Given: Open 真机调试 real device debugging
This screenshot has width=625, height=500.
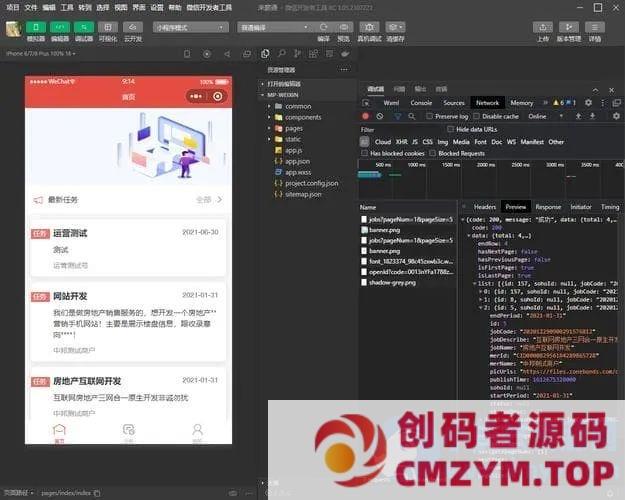Looking at the screenshot, I should [x=369, y=27].
